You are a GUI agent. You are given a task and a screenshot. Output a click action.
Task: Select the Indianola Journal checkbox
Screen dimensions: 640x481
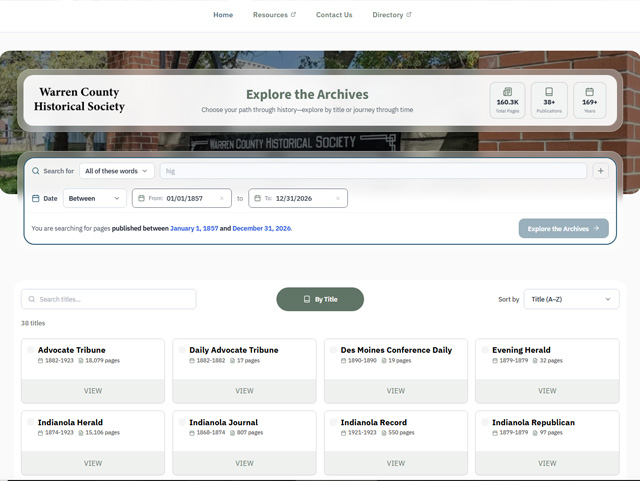(182, 422)
